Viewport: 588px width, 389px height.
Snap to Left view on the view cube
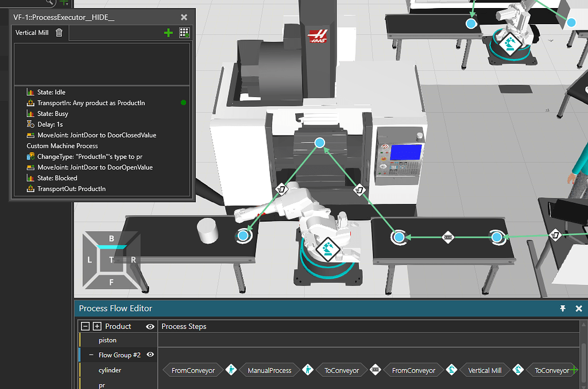tap(89, 260)
